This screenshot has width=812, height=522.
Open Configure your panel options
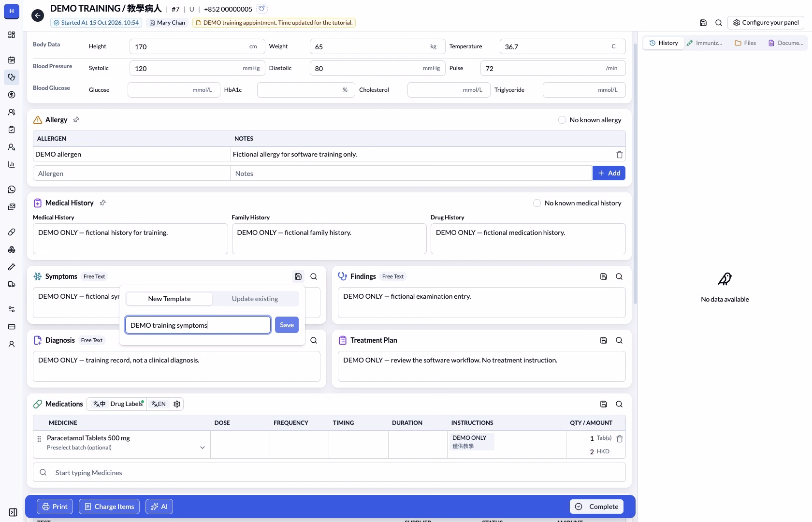(766, 23)
